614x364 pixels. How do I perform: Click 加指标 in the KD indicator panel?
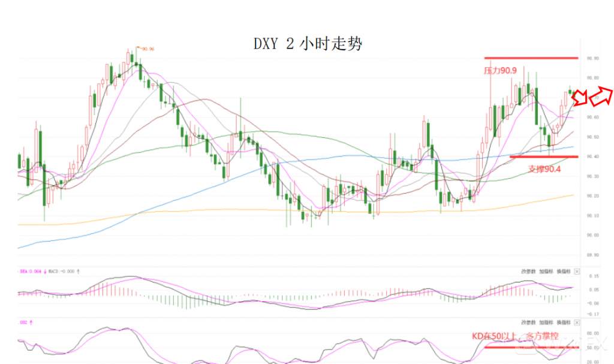(x=546, y=323)
